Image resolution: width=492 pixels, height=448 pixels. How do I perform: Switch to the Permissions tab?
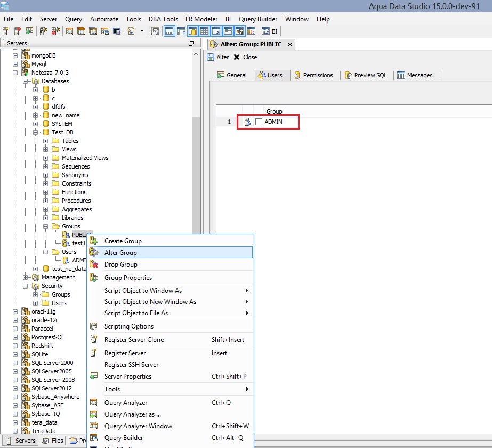313,75
